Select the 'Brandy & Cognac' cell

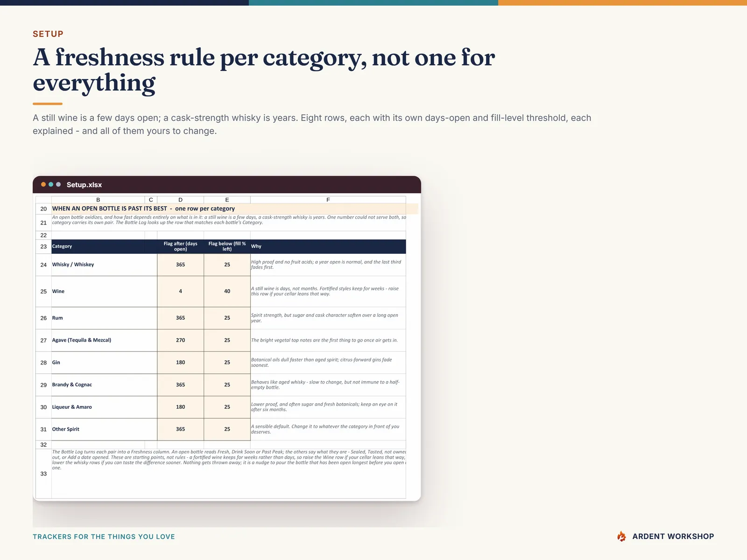point(104,385)
